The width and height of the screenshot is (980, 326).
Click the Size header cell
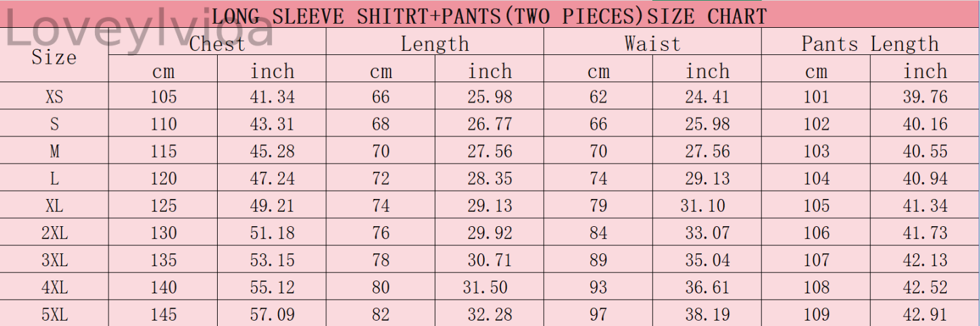[x=54, y=58]
